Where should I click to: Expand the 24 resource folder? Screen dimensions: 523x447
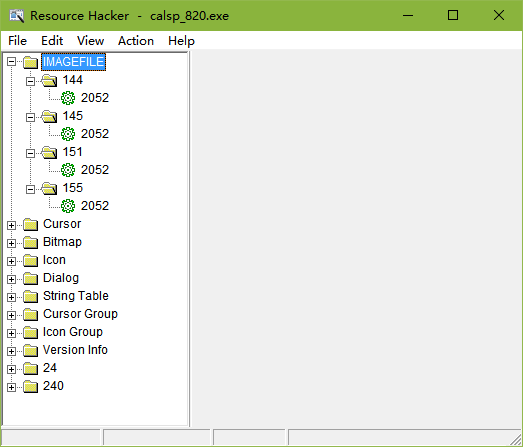11,369
